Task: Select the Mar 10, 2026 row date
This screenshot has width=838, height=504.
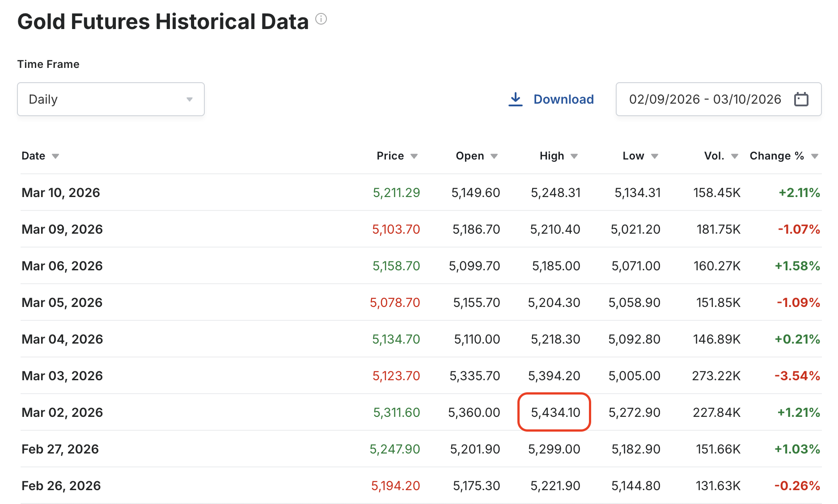Action: [61, 193]
